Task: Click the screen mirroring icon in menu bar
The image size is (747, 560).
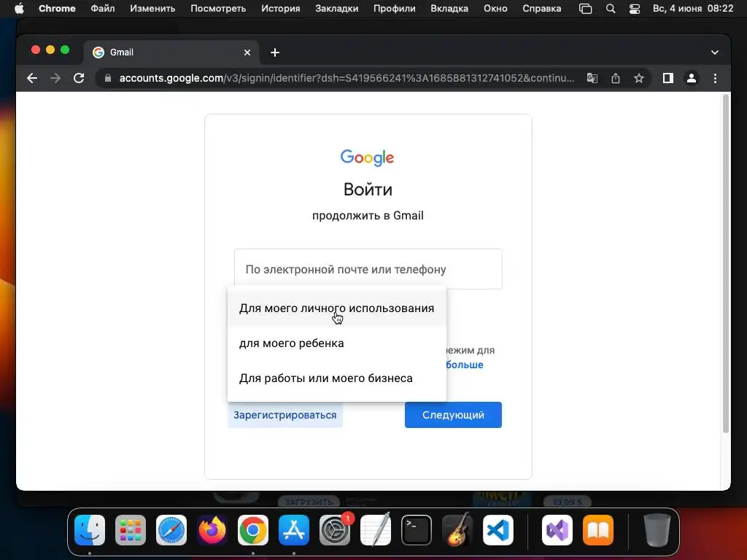Action: pos(586,9)
